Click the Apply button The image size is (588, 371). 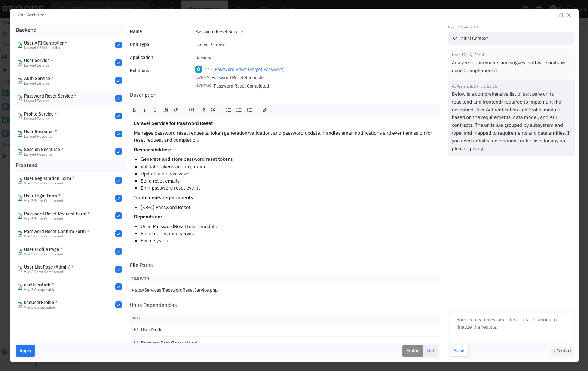pos(25,351)
